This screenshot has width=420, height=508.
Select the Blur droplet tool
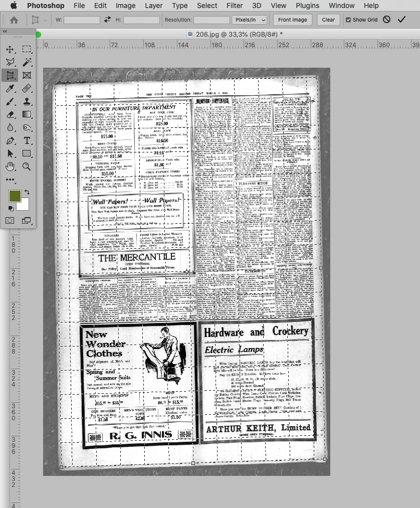tap(10, 128)
